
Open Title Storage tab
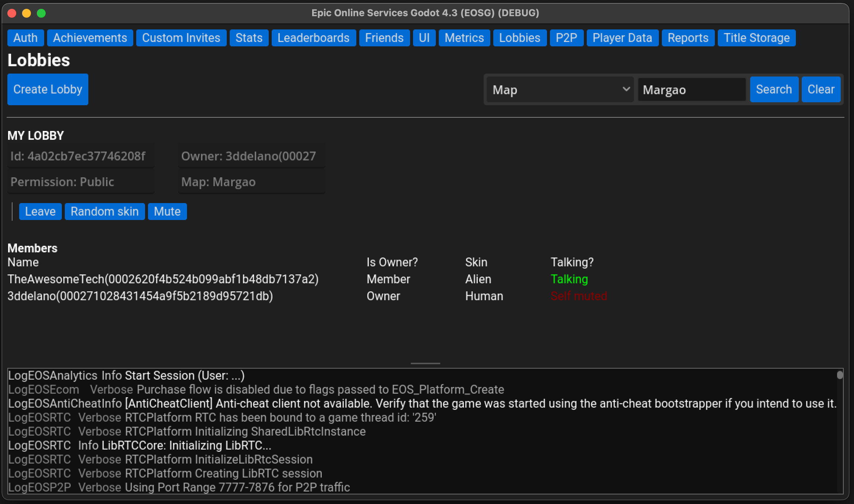(756, 38)
